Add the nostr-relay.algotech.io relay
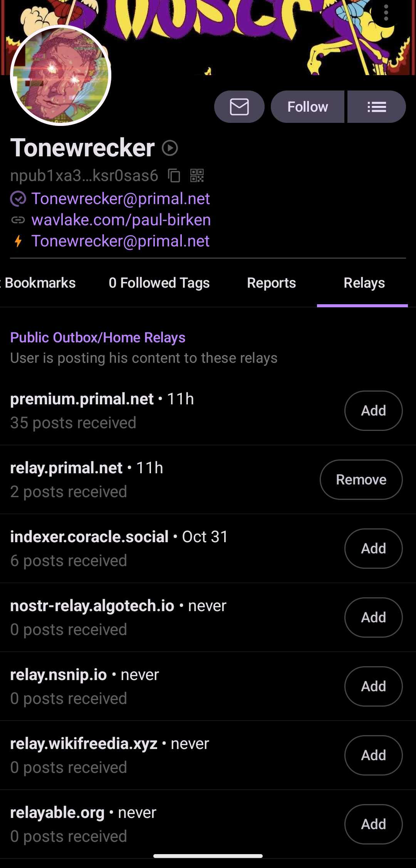The height and width of the screenshot is (868, 416). click(373, 617)
